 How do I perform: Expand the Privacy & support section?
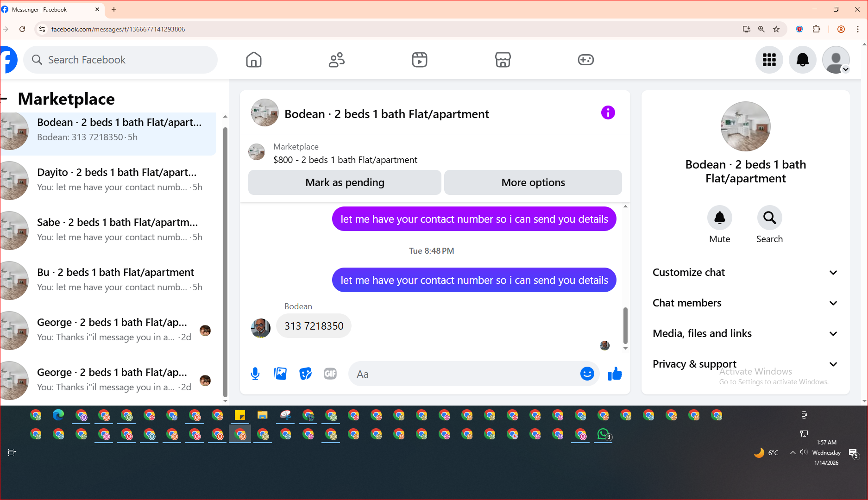745,364
